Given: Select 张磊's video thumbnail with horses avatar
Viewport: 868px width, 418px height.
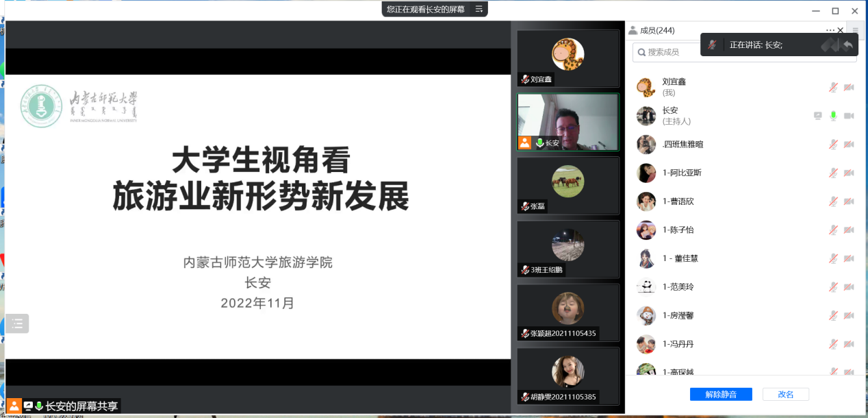Looking at the screenshot, I should 567,185.
